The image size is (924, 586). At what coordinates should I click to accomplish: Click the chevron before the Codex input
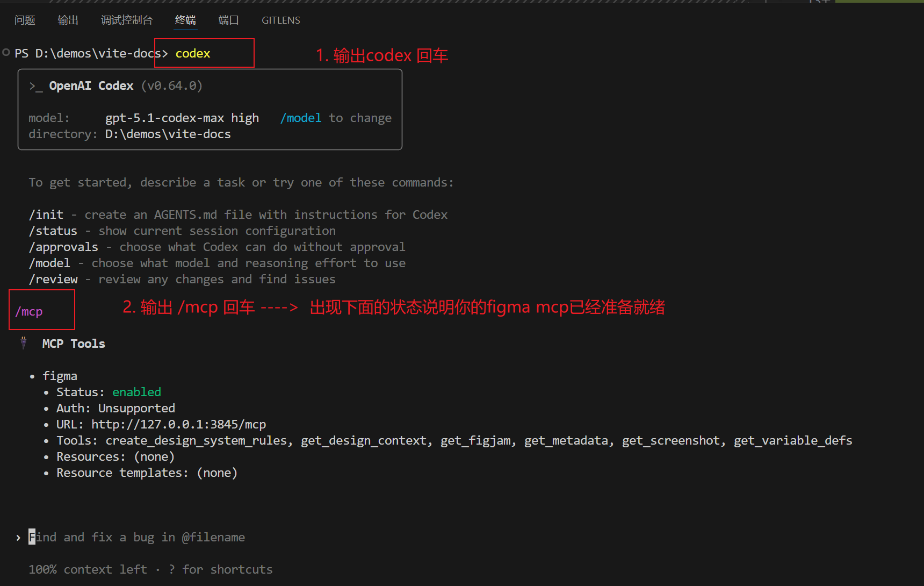tap(18, 538)
